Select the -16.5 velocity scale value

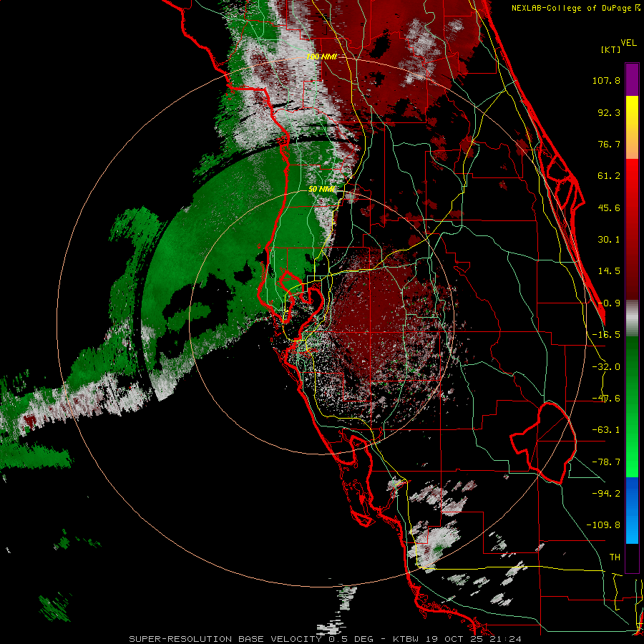(x=606, y=335)
